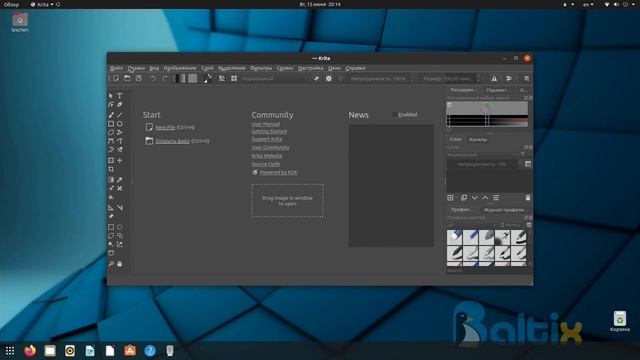The image size is (640, 360).
Task: Click the Открыть файл link
Action: pos(173,141)
